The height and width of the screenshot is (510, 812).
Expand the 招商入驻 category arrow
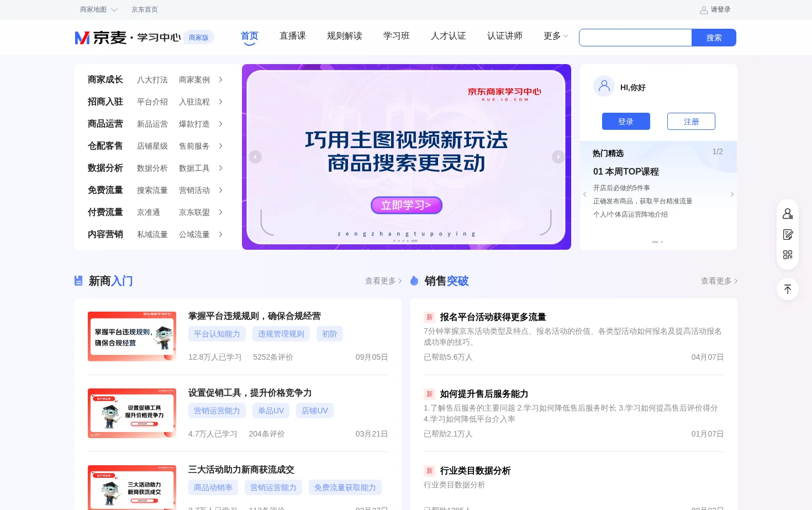[x=220, y=102]
